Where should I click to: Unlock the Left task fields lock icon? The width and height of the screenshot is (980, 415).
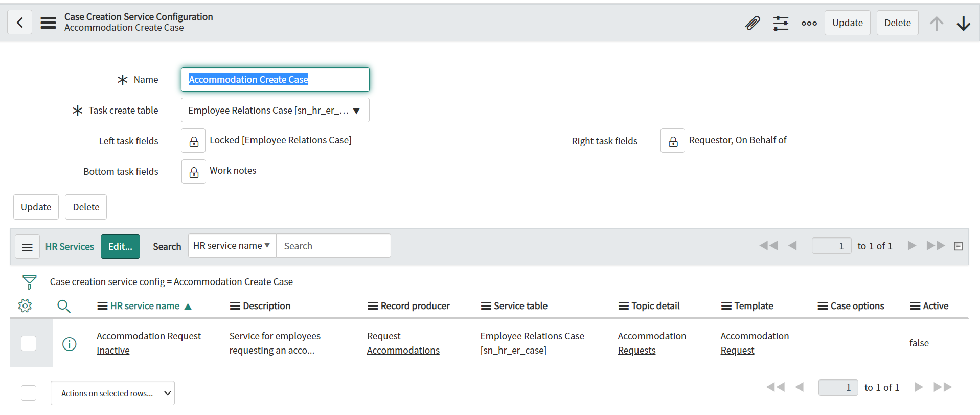pos(194,141)
